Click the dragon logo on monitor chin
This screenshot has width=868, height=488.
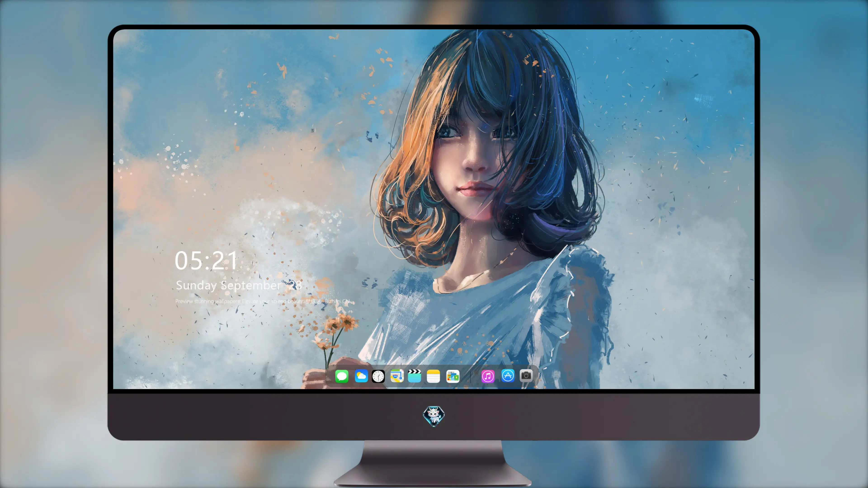[434, 416]
